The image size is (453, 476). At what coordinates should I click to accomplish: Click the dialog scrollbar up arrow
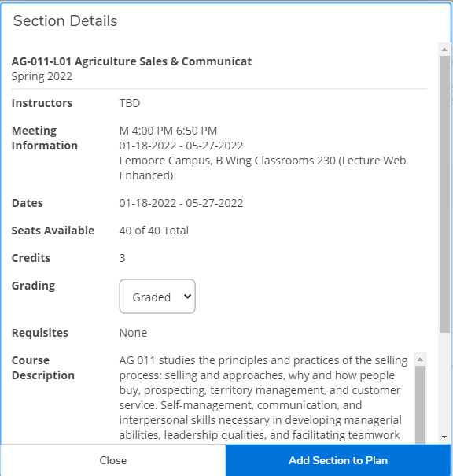coord(444,50)
